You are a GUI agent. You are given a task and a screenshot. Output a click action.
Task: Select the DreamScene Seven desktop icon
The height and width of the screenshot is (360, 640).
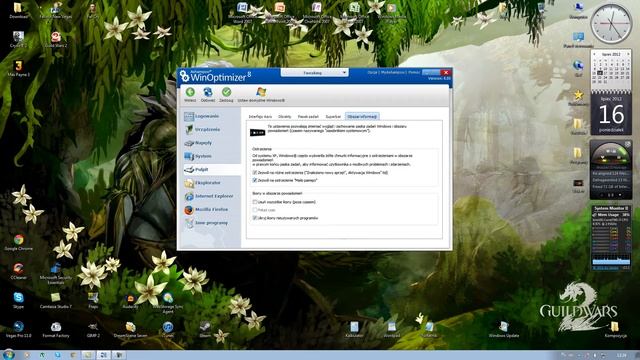[x=130, y=329]
